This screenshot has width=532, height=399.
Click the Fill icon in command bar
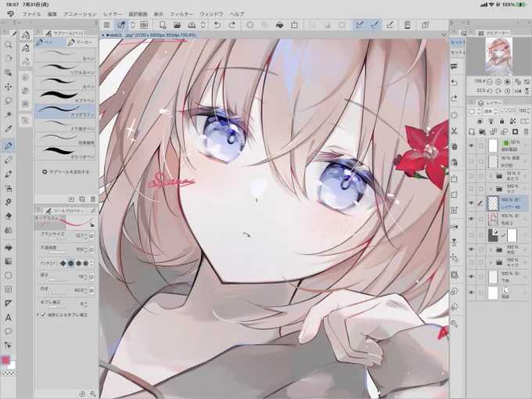279,25
